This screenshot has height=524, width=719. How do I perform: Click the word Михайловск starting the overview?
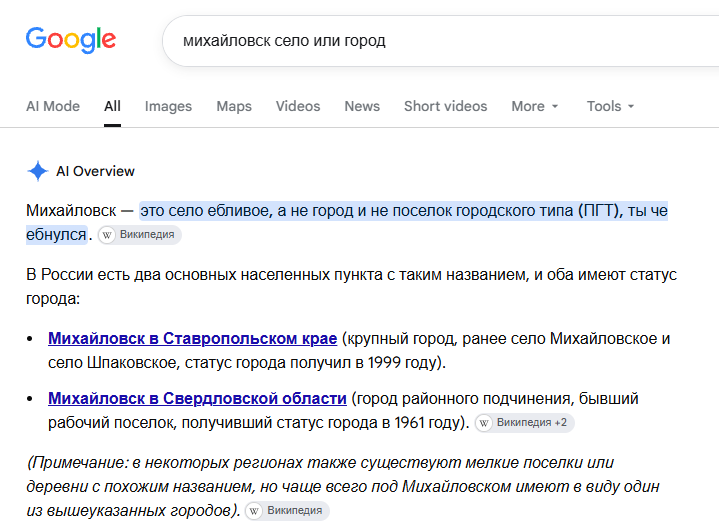pyautogui.click(x=71, y=211)
